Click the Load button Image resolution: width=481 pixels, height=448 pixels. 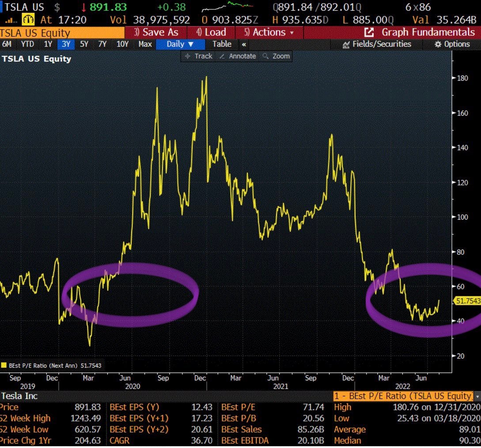212,32
